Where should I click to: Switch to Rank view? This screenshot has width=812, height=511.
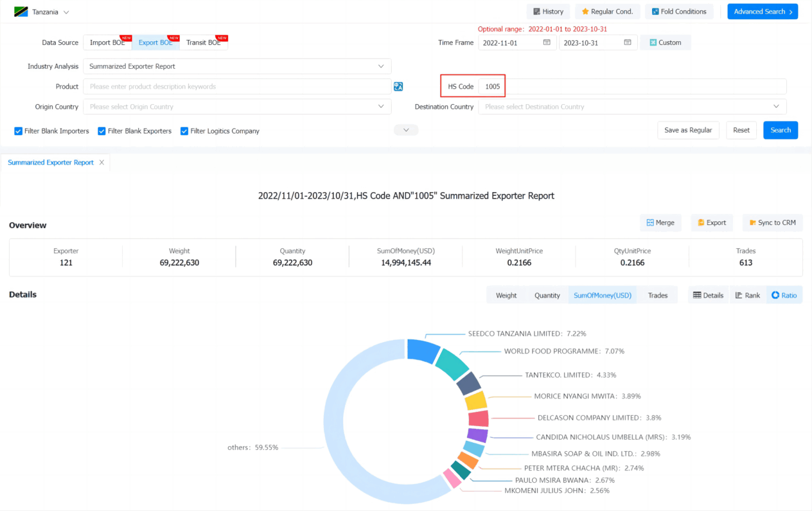(747, 295)
